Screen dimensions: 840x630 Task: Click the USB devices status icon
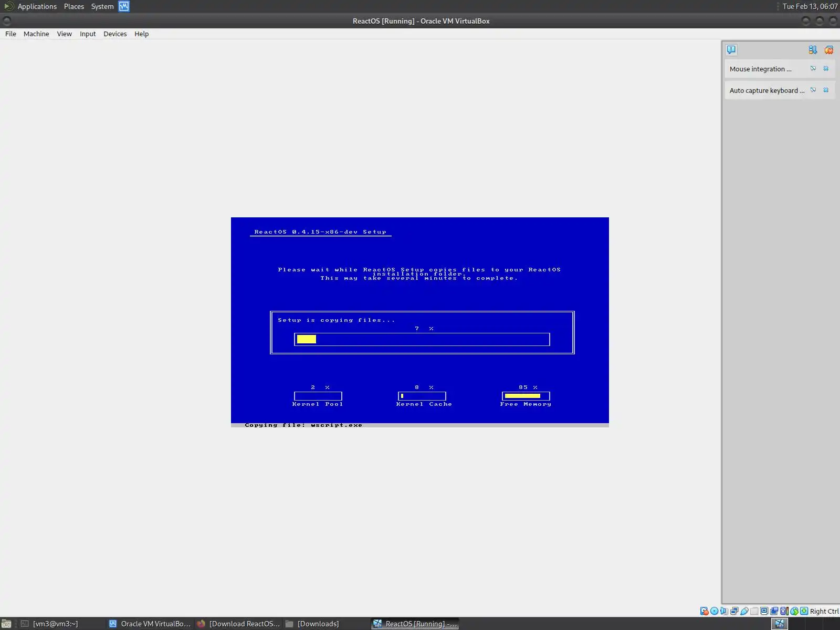744,611
